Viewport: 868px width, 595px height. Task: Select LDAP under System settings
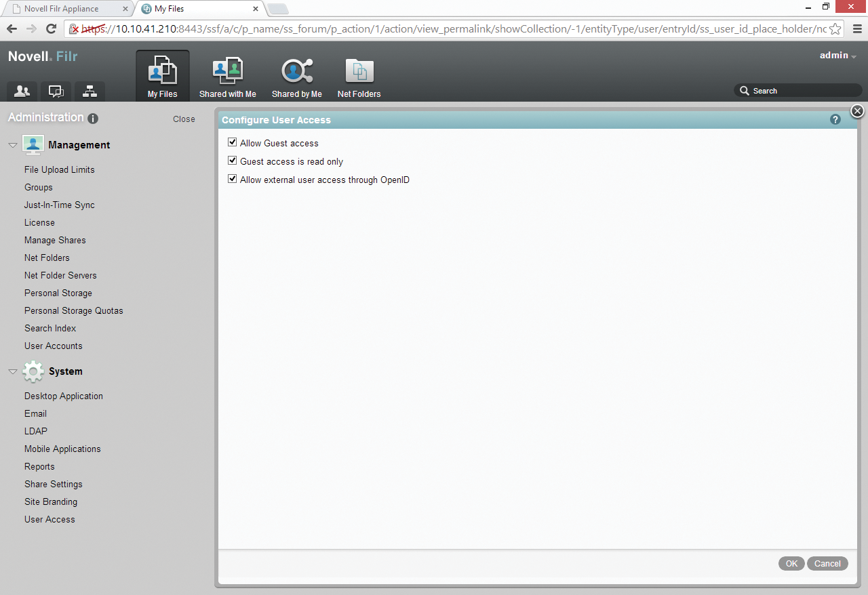tap(35, 431)
